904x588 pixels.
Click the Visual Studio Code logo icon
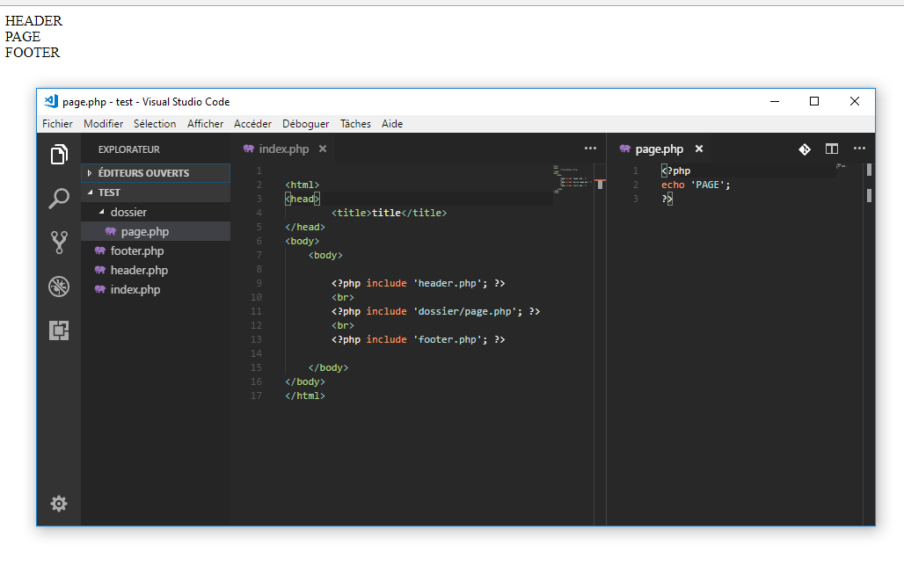51,101
